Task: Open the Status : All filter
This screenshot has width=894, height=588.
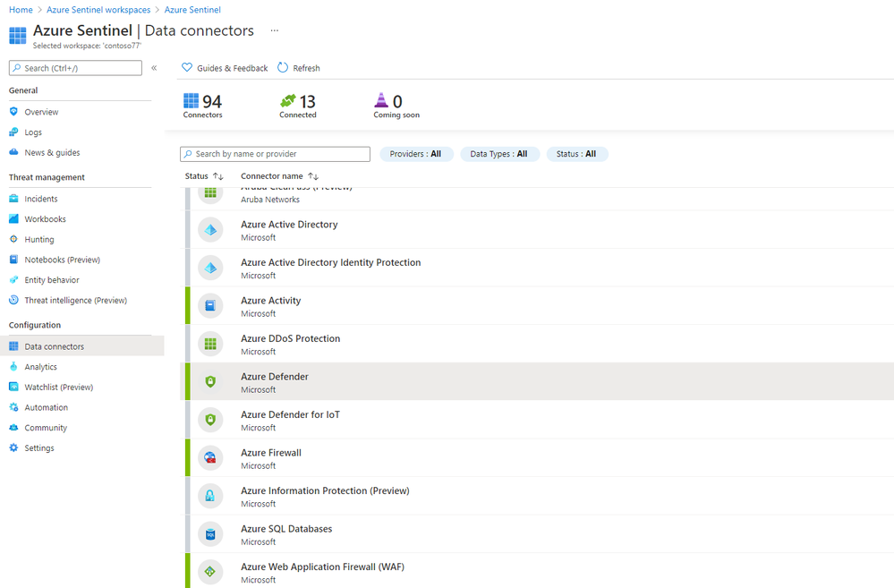Action: [x=577, y=154]
